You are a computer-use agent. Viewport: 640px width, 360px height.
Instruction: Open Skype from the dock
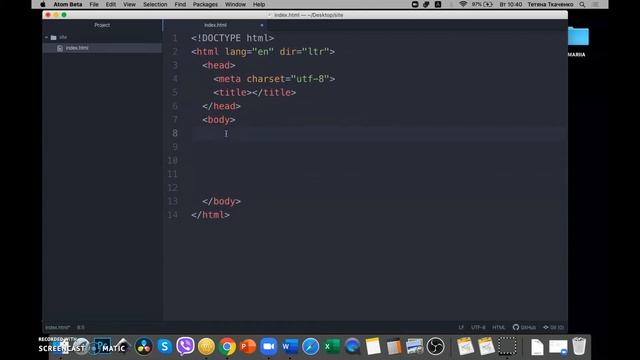[164, 347]
